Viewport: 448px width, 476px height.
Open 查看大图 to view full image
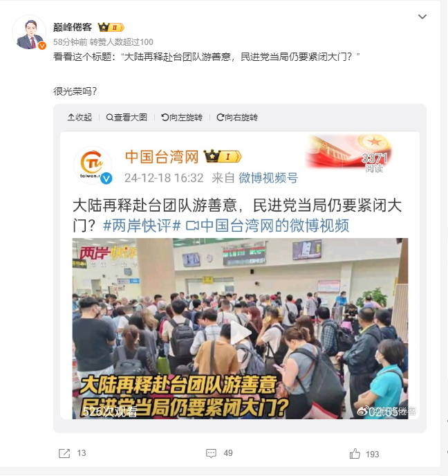127,118
